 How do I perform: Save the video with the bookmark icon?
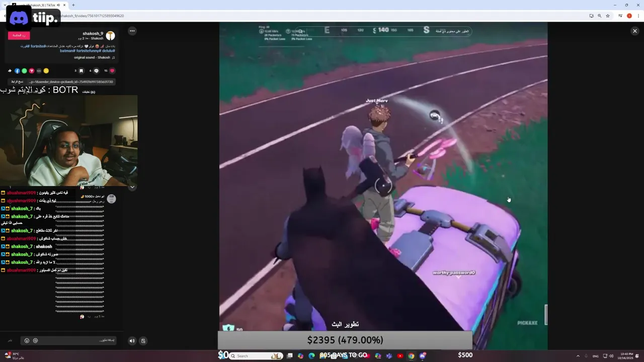(81, 71)
